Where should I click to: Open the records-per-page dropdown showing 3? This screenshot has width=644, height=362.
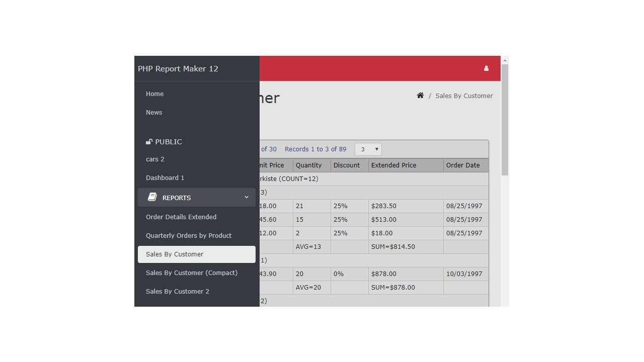[368, 149]
